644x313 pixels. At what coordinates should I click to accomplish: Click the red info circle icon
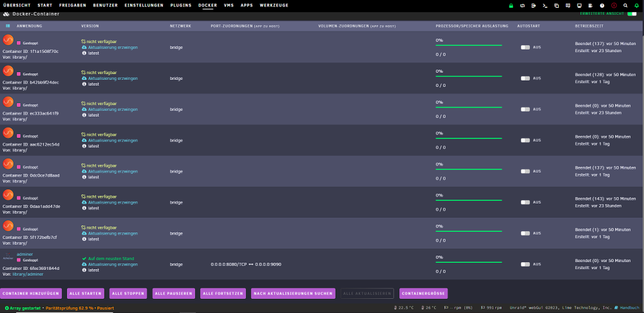click(614, 6)
